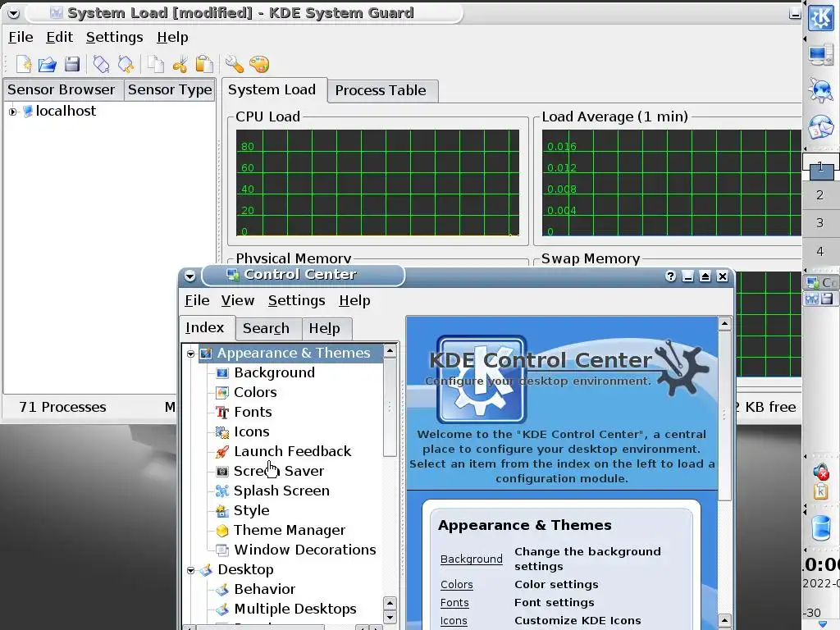Collapse the Appearance & Themes tree node
The width and height of the screenshot is (840, 630).
click(x=190, y=354)
